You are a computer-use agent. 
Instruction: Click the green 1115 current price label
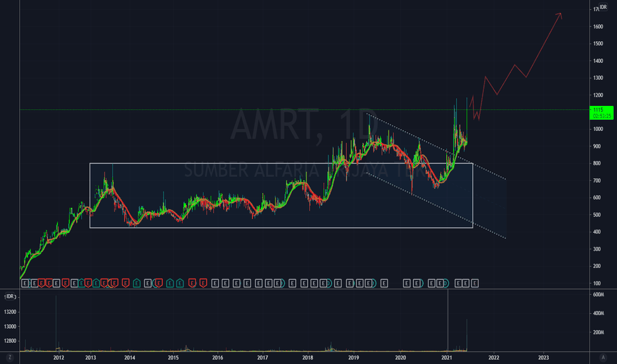[602, 113]
